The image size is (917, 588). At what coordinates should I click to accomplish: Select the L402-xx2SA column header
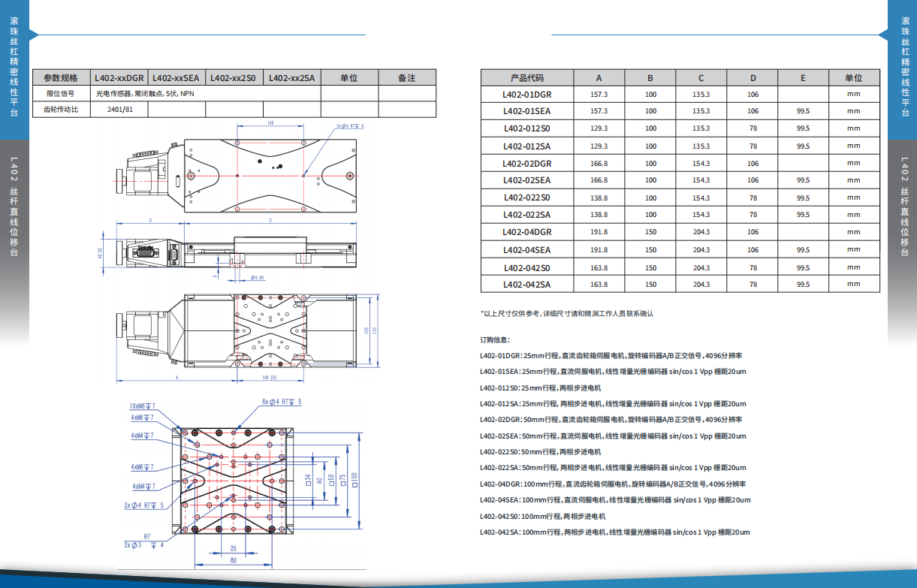(x=291, y=77)
